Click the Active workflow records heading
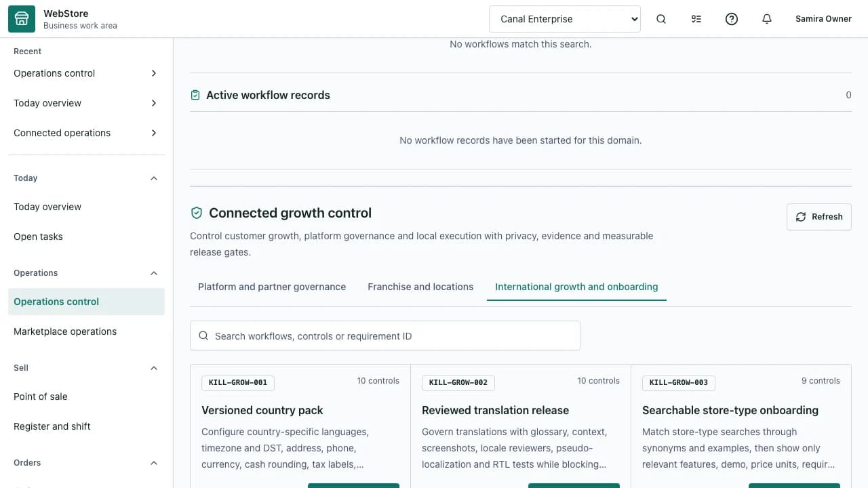 pyautogui.click(x=268, y=96)
